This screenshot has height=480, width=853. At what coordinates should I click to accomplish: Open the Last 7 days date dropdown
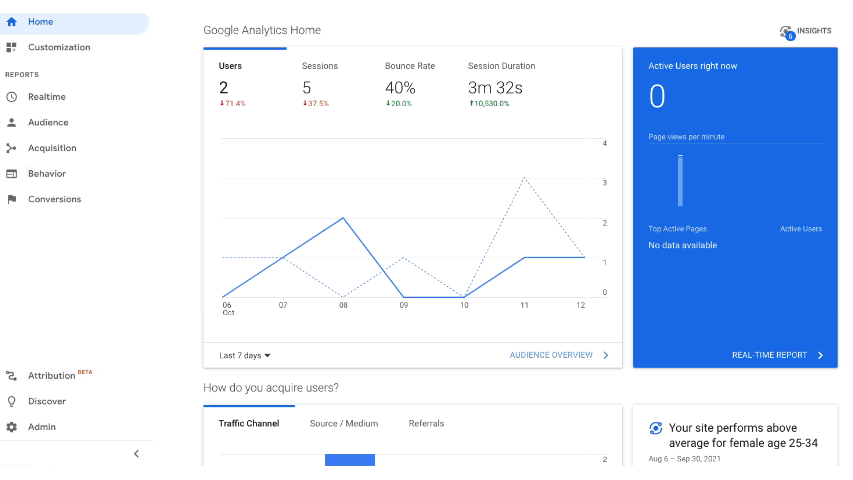click(x=245, y=355)
